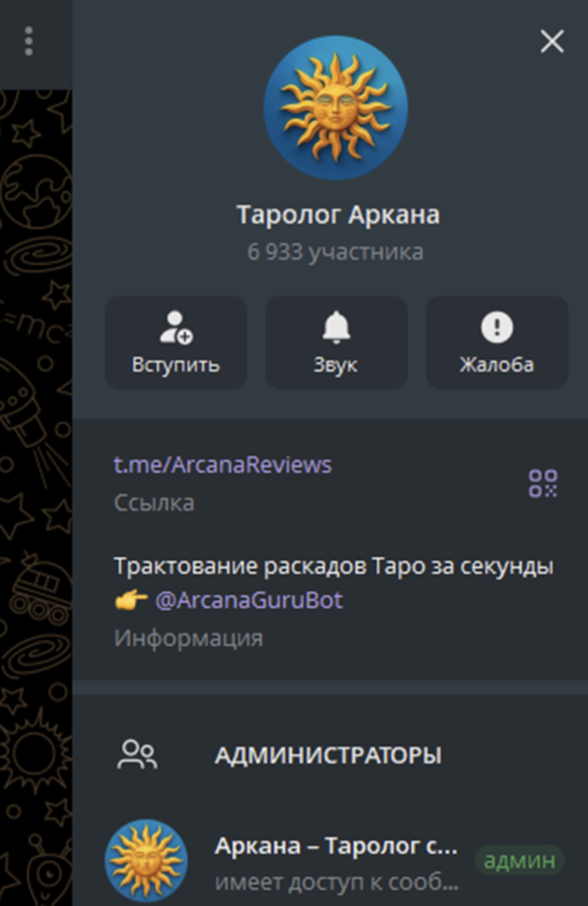
Task: Open the @ArcanaGuruBot mention
Action: 249,600
